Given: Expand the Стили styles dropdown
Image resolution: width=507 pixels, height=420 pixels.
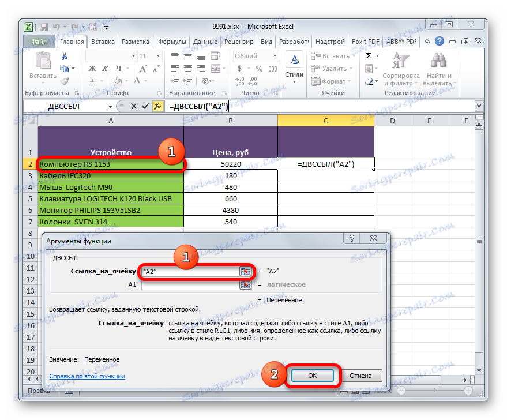Looking at the screenshot, I should 294,82.
